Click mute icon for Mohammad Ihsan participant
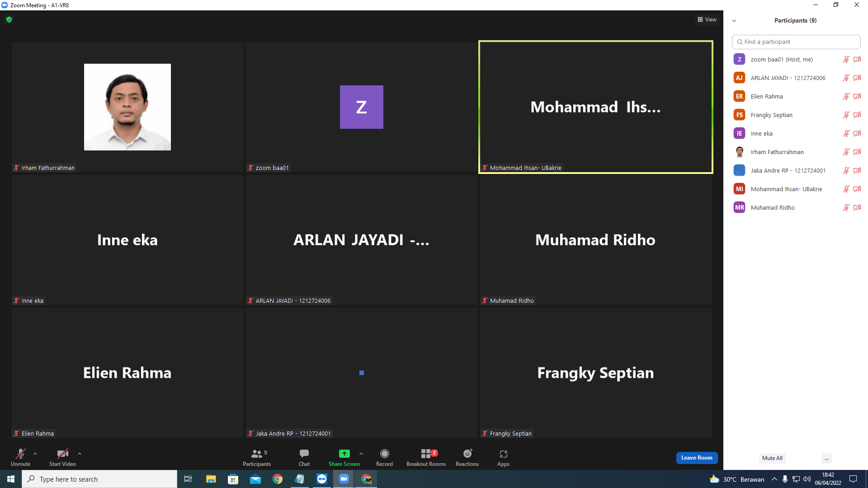This screenshot has height=488, width=868. [846, 189]
